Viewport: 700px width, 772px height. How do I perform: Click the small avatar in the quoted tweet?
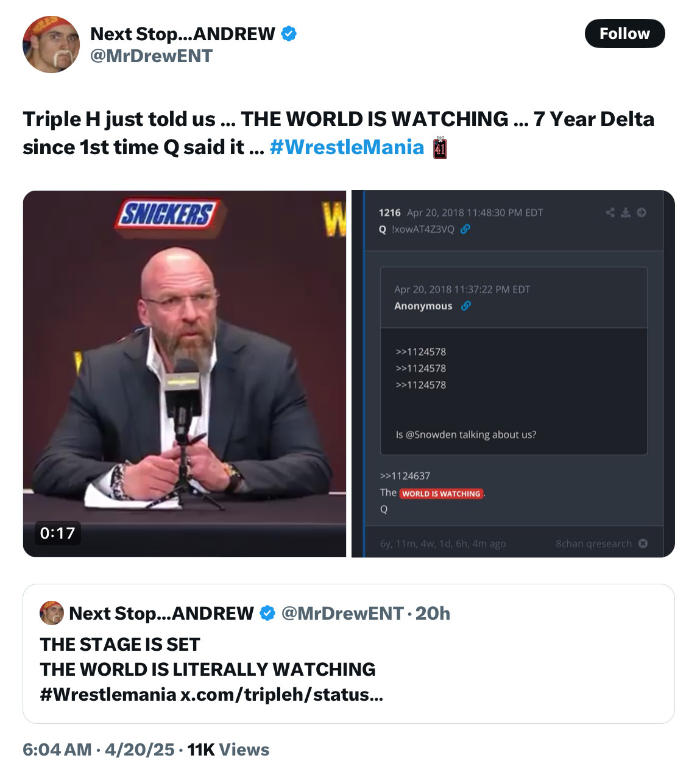click(52, 613)
